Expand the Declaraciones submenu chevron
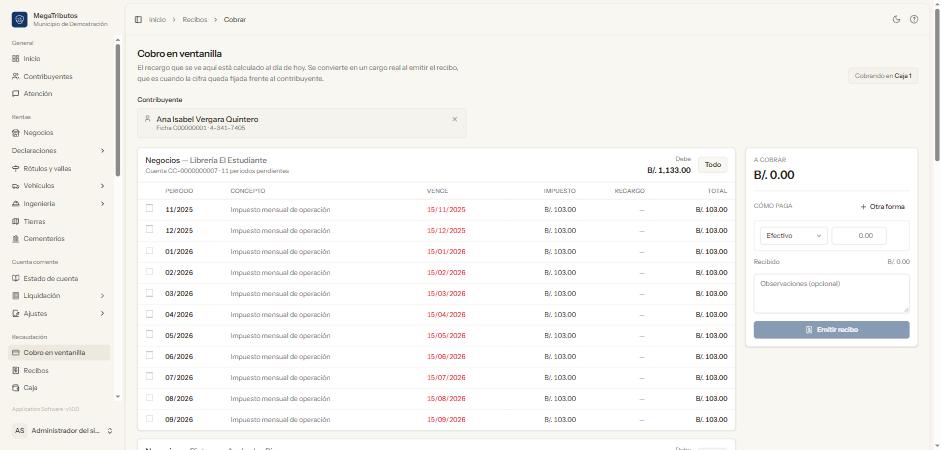 click(102, 151)
